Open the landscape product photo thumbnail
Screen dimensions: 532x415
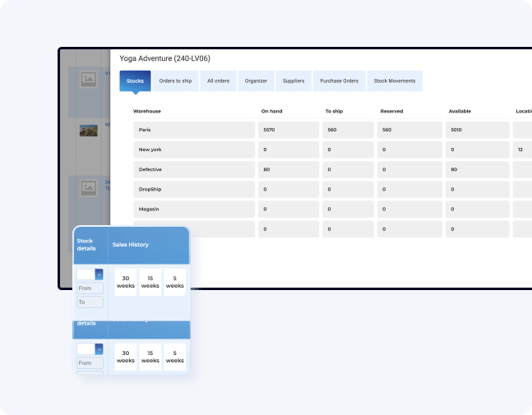[89, 131]
